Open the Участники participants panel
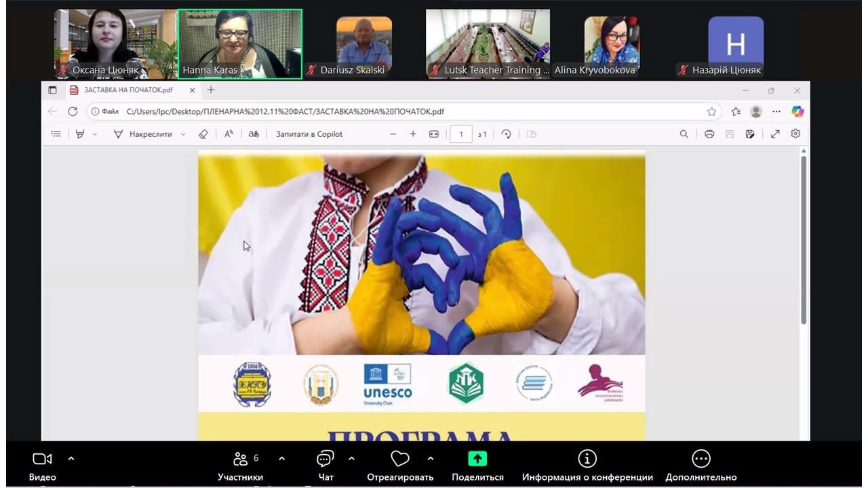Screen dimensions: 868x488 (x=241, y=460)
